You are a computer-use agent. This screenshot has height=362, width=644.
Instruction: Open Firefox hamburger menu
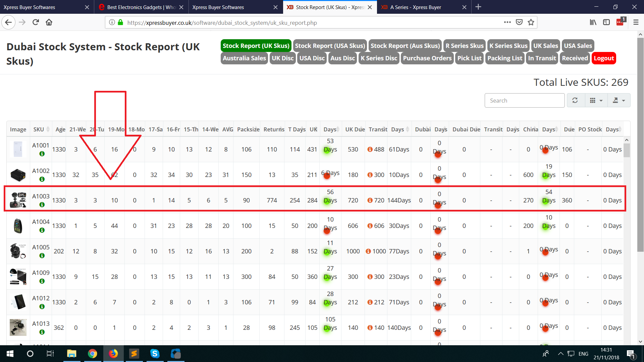pos(636,22)
